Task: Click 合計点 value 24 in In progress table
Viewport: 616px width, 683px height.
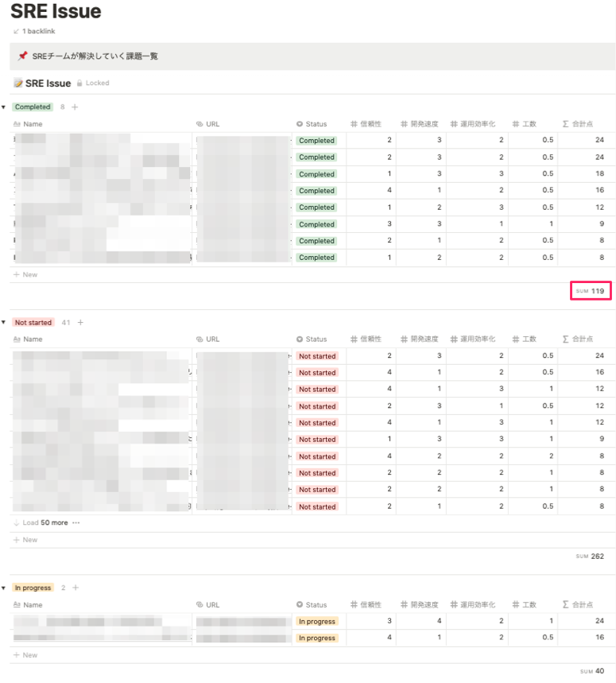Action: [x=600, y=621]
